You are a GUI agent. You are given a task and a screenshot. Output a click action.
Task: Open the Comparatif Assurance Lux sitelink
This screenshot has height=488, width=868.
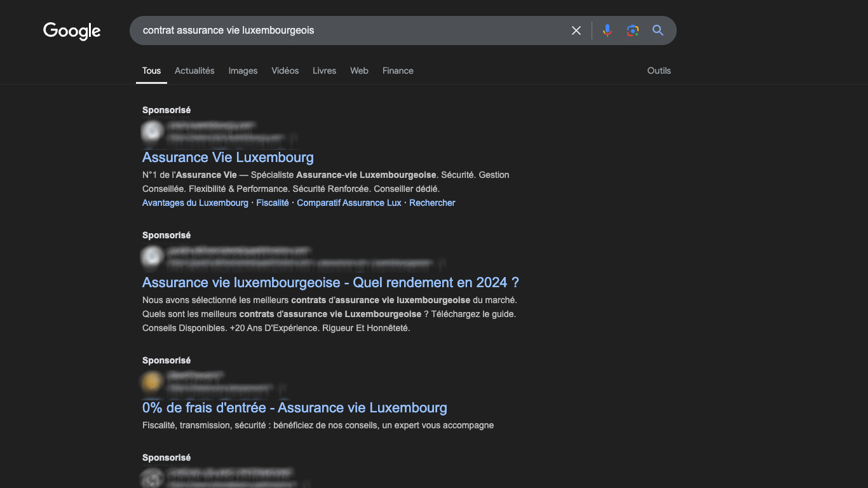[349, 203]
